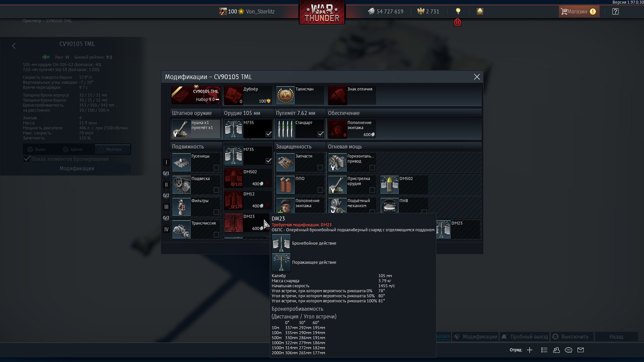Go back with the left panel arrow

[14, 46]
